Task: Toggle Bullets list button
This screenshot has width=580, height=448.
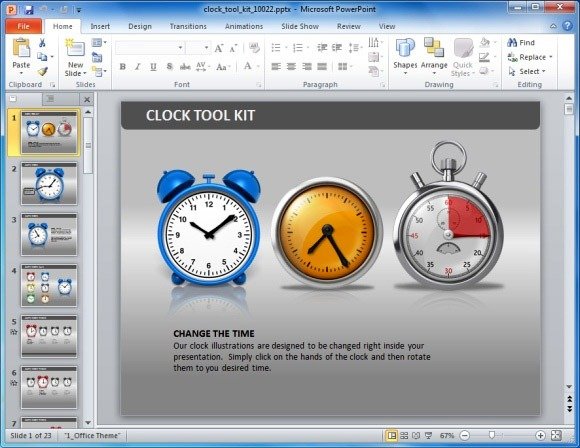Action: pyautogui.click(x=276, y=47)
